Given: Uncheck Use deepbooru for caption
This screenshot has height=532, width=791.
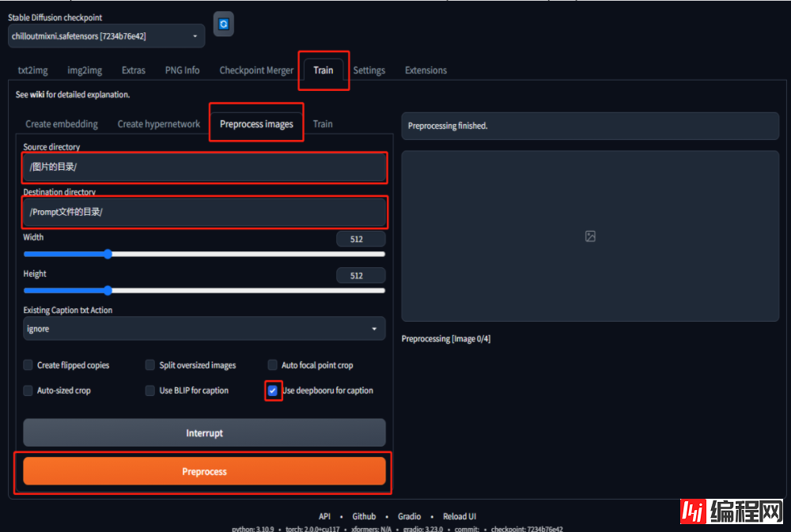Looking at the screenshot, I should coord(273,391).
